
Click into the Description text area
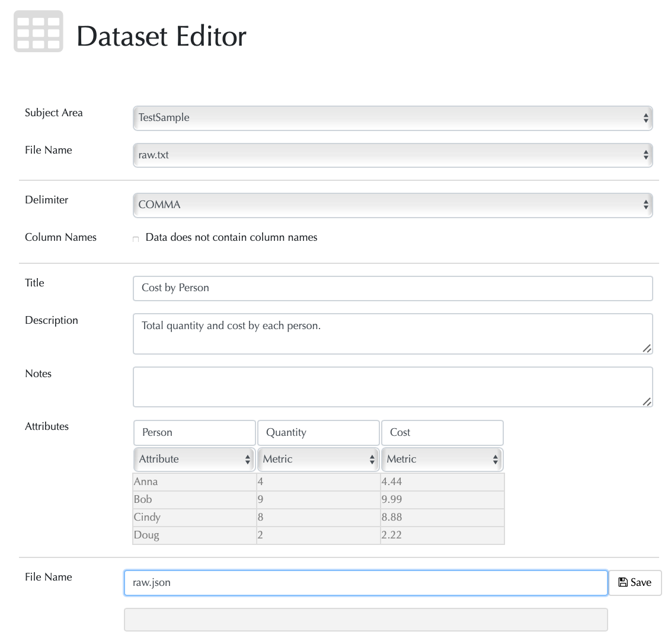click(393, 334)
